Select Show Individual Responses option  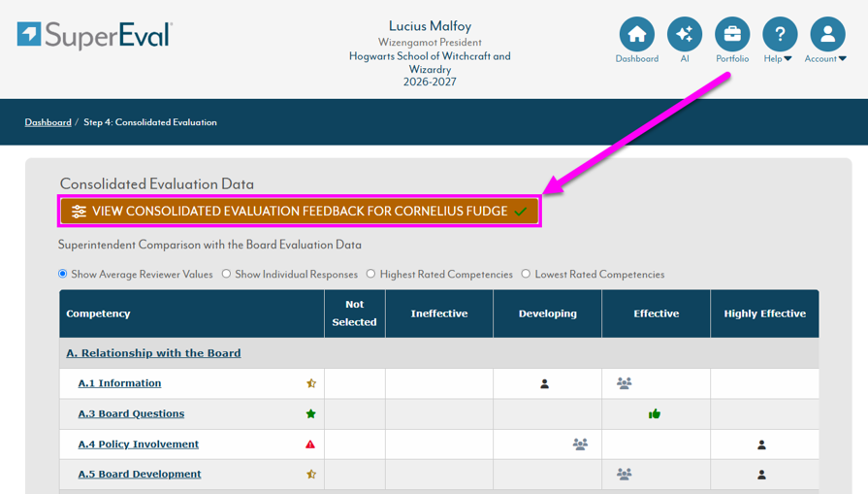coord(226,274)
